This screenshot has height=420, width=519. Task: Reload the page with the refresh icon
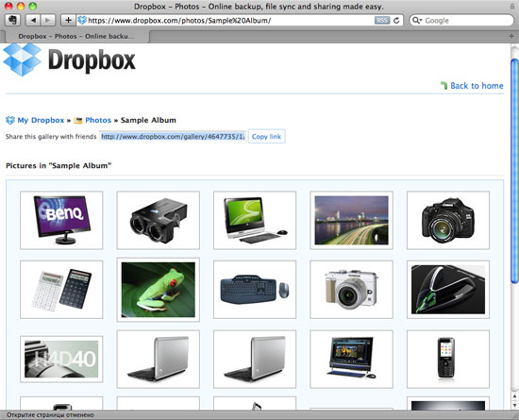point(396,20)
